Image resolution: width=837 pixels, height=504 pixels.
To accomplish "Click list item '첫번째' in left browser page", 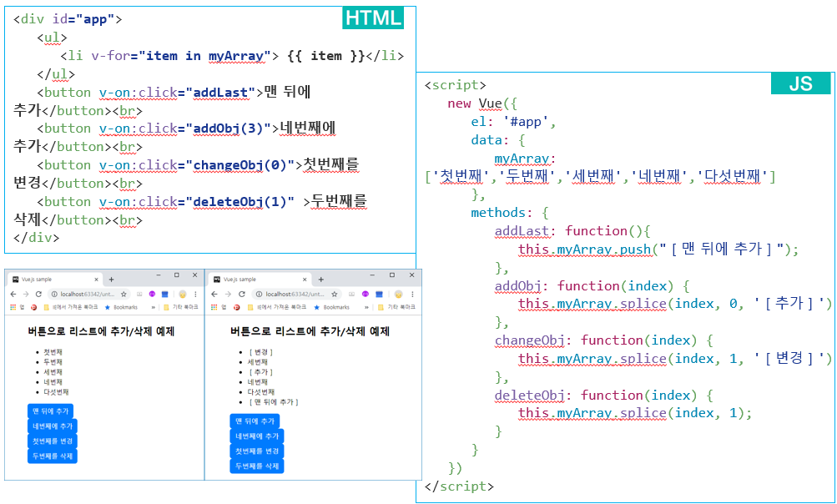I will coord(53,352).
